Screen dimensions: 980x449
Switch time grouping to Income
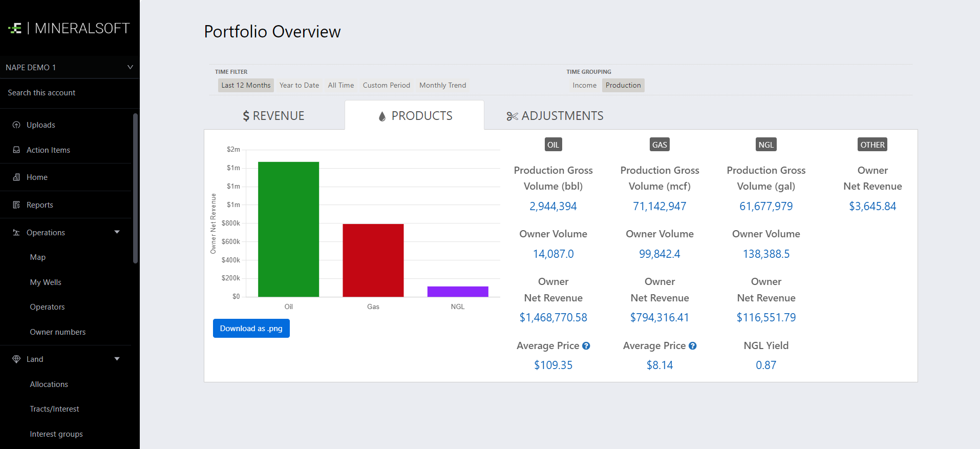(584, 85)
